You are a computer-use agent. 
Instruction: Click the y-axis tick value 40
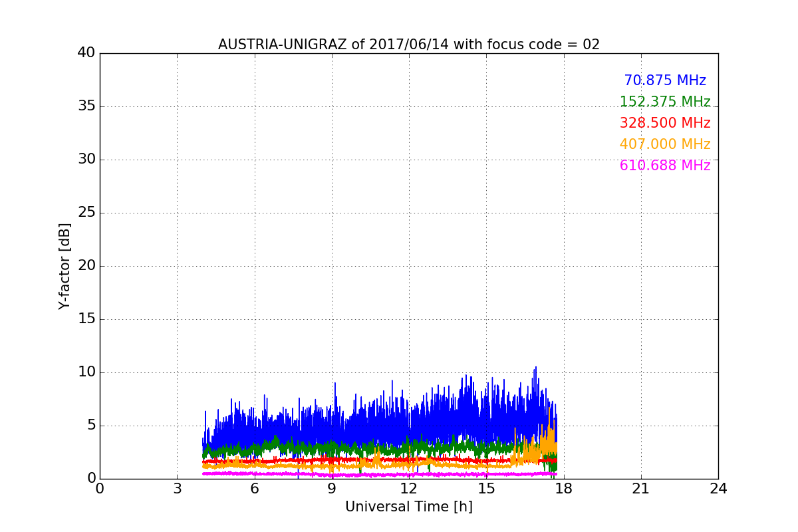click(86, 53)
